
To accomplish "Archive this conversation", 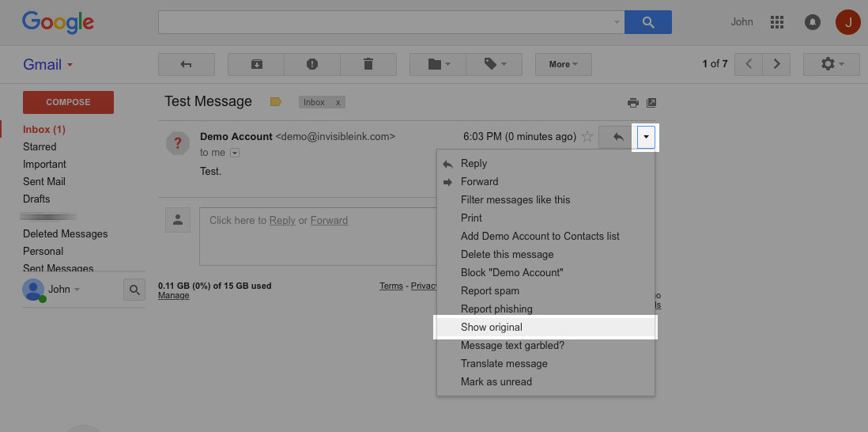I will (x=256, y=64).
